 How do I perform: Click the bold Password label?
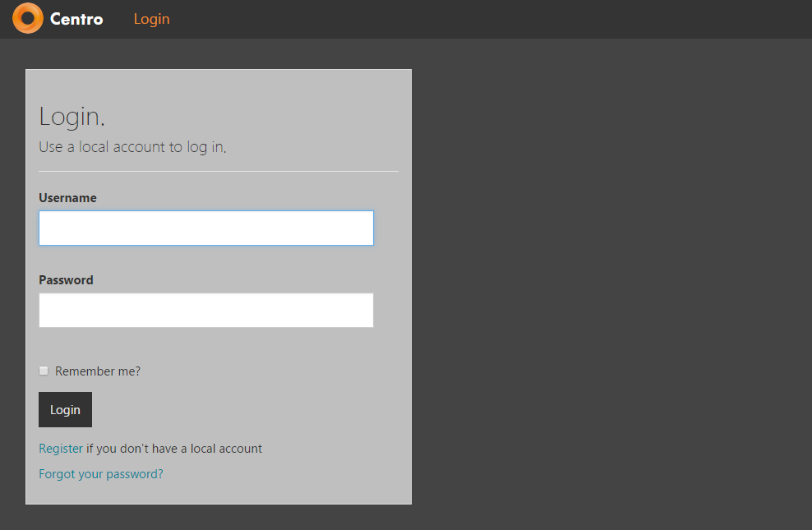coord(66,280)
